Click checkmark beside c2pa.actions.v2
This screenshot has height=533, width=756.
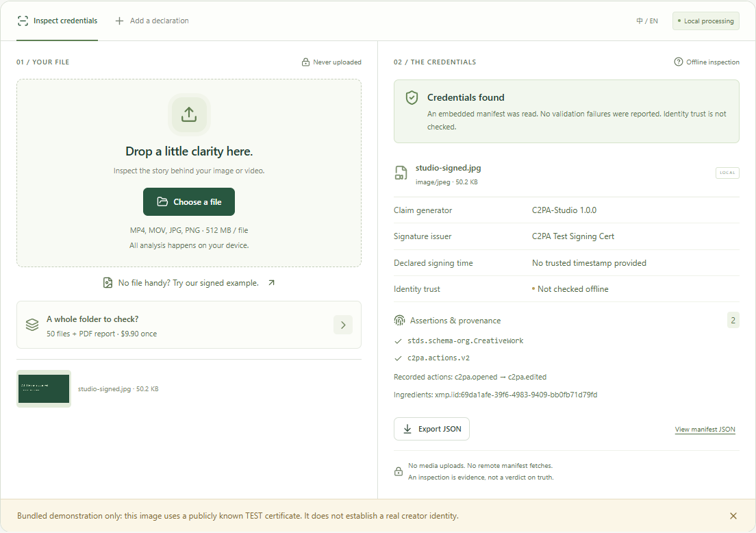point(399,358)
